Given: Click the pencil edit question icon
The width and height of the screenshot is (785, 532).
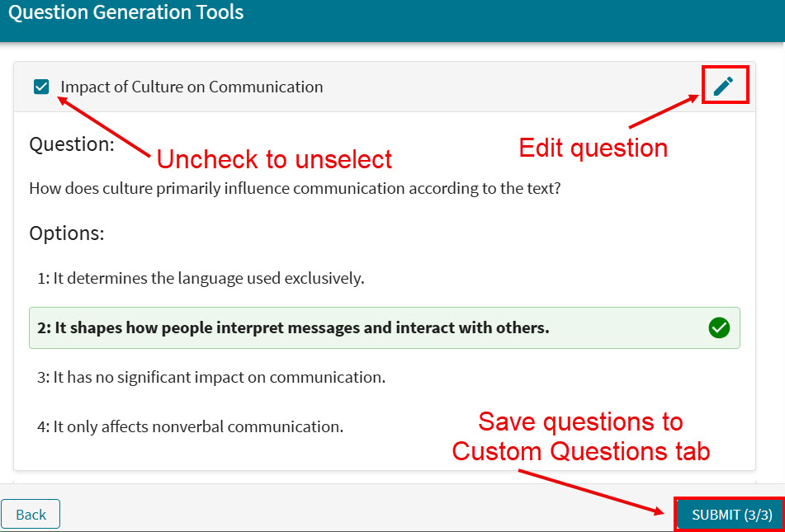Looking at the screenshot, I should [724, 86].
